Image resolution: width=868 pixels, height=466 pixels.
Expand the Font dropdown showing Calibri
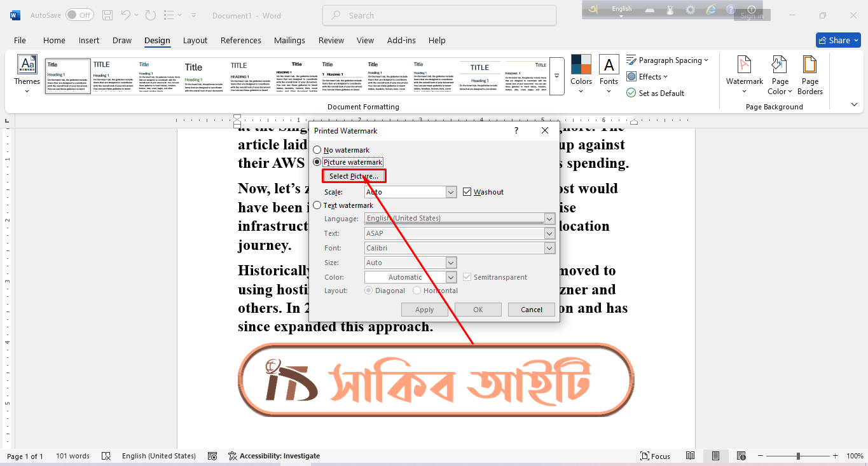(x=549, y=247)
